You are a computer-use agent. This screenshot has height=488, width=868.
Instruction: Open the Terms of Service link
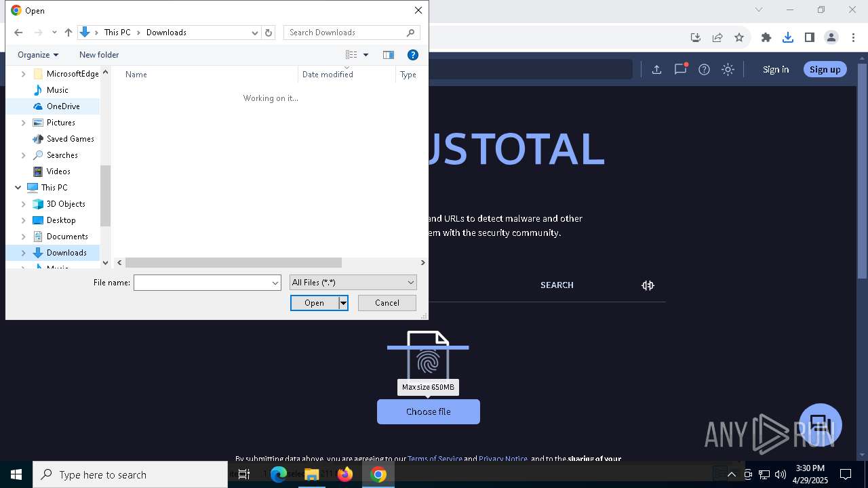pyautogui.click(x=435, y=459)
